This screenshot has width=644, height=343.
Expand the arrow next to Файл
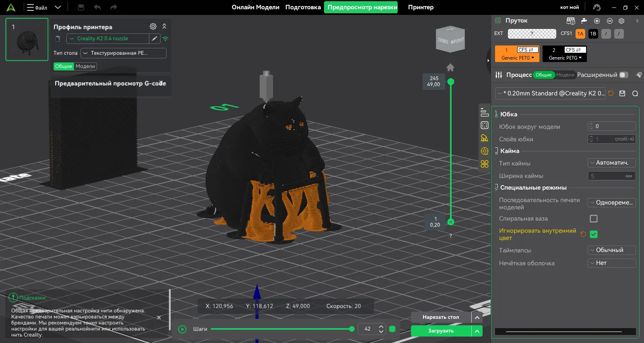click(x=58, y=7)
